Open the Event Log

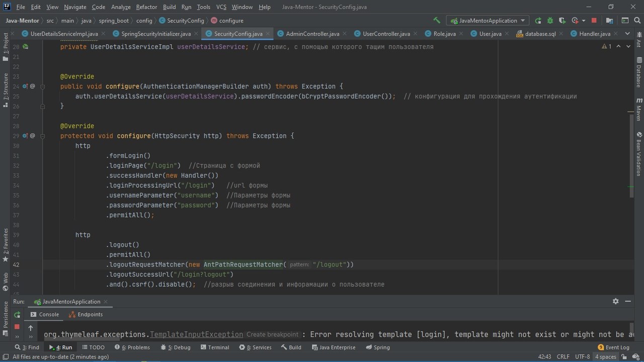[614, 347]
